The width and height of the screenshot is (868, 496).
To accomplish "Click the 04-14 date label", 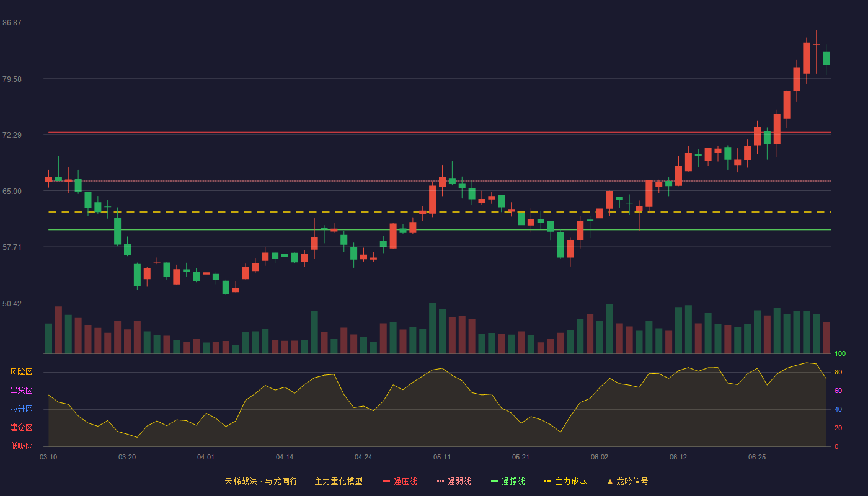I will (x=285, y=457).
